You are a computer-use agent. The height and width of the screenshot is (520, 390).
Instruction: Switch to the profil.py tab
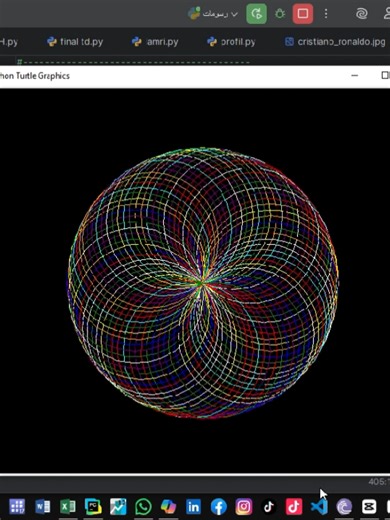(x=231, y=42)
